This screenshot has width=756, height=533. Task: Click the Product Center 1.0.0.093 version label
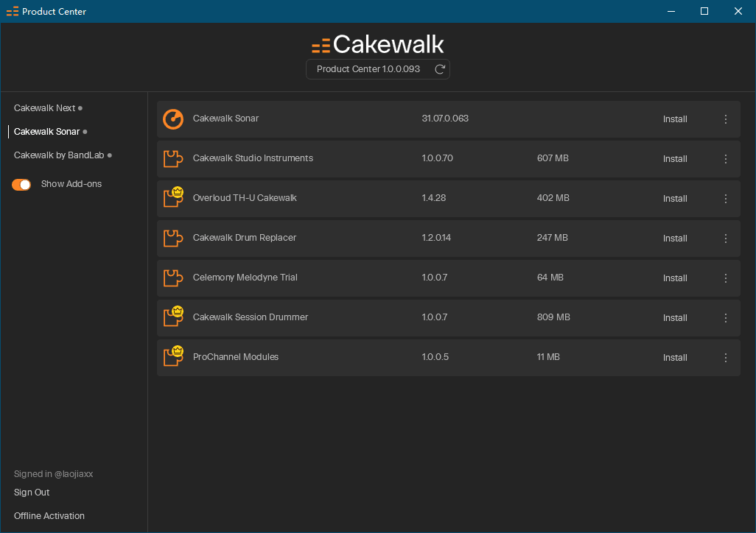click(368, 69)
